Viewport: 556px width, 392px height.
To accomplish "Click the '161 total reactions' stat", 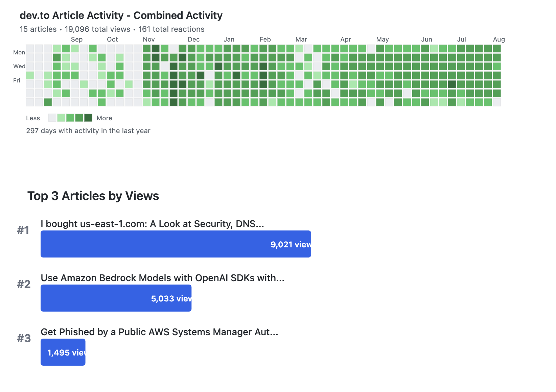I will pos(171,29).
